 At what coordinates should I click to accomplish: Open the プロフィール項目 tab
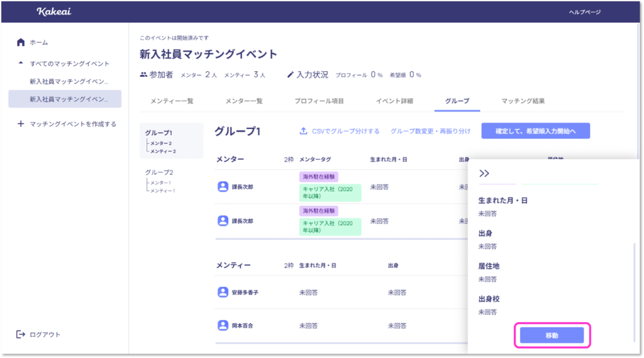tap(319, 101)
